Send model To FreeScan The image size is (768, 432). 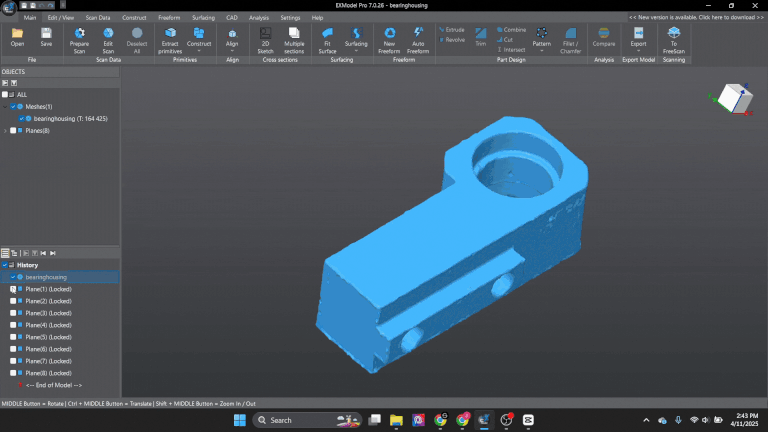(x=673, y=38)
